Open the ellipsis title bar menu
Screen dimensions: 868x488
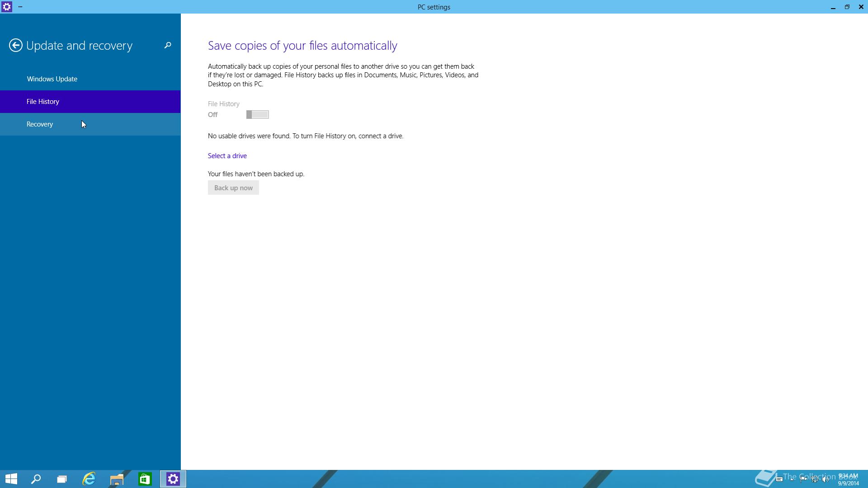click(x=20, y=7)
